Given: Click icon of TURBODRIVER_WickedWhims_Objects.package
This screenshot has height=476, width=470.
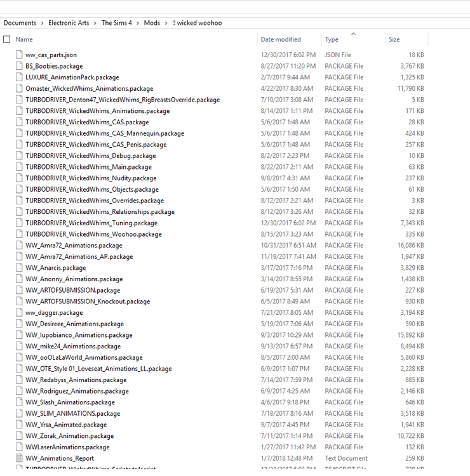Looking at the screenshot, I should click(19, 189).
